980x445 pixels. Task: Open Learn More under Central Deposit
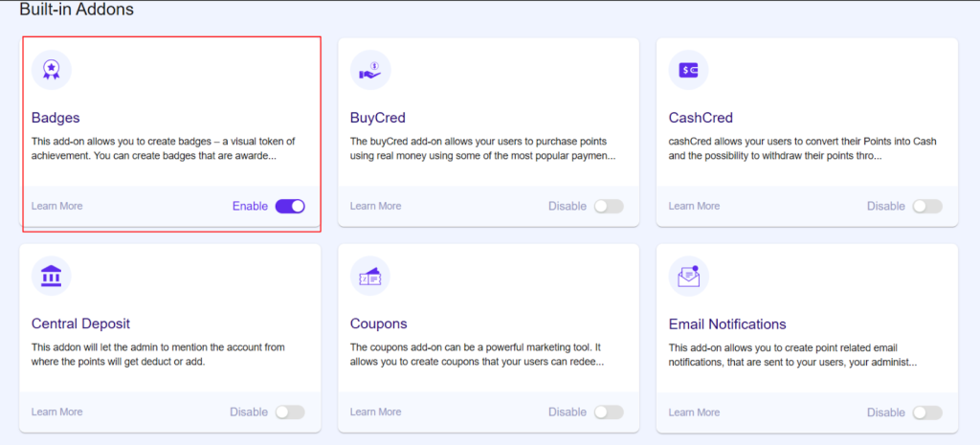(56, 412)
